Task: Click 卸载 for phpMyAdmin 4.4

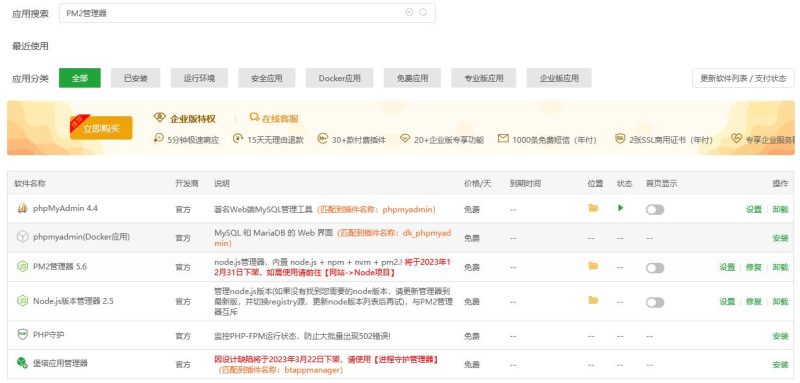Action: [x=780, y=209]
